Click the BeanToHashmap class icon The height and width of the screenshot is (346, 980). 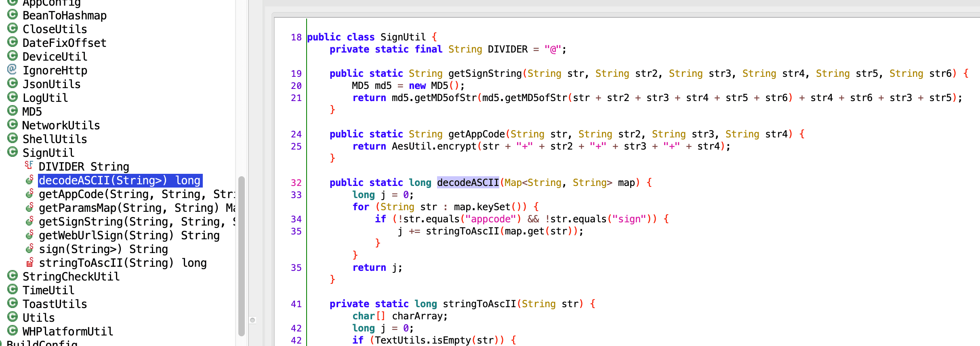[x=13, y=15]
